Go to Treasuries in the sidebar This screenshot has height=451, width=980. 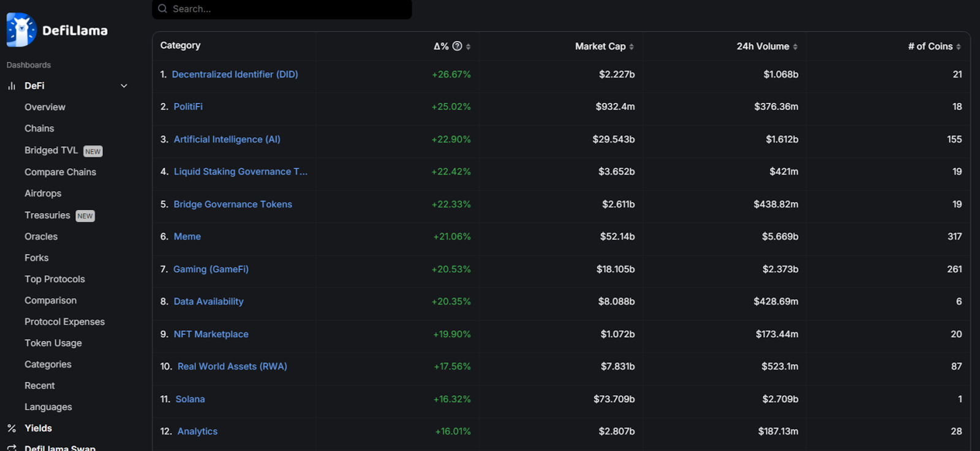[47, 215]
